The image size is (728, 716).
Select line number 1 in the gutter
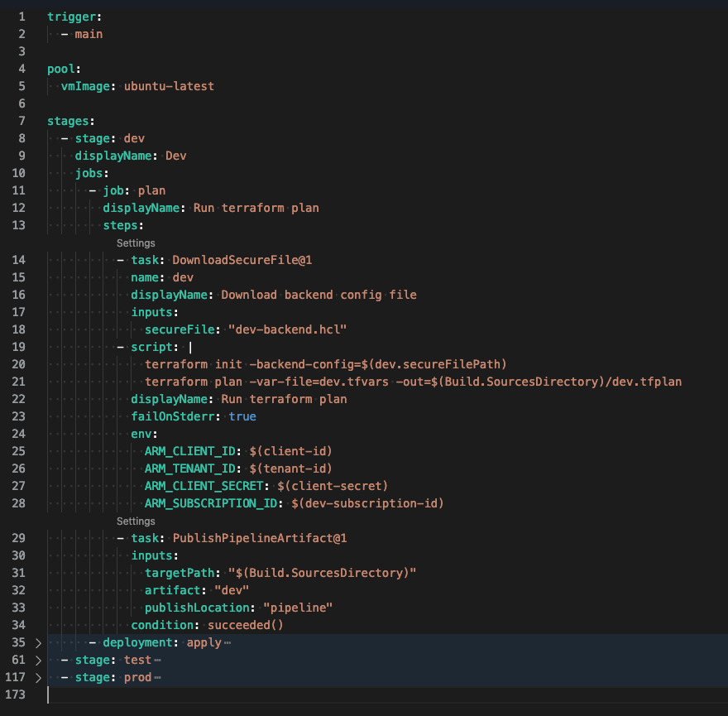21,17
